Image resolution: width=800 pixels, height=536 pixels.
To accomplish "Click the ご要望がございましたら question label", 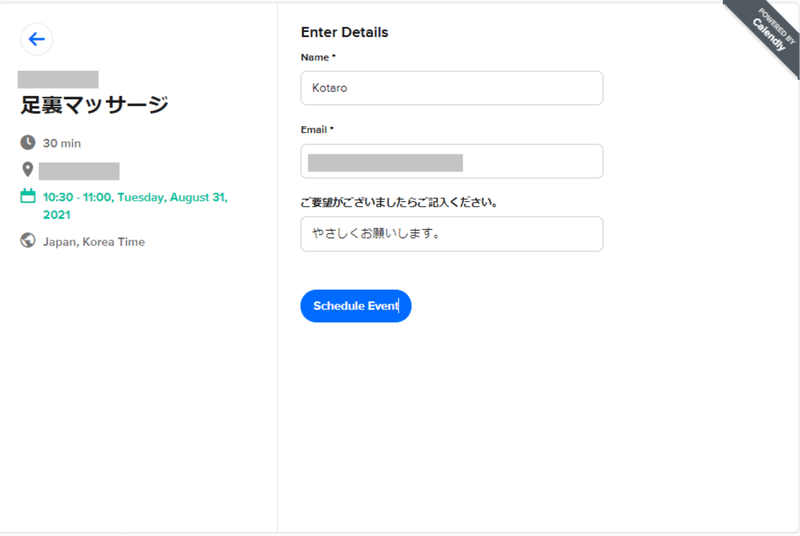I will pos(399,202).
